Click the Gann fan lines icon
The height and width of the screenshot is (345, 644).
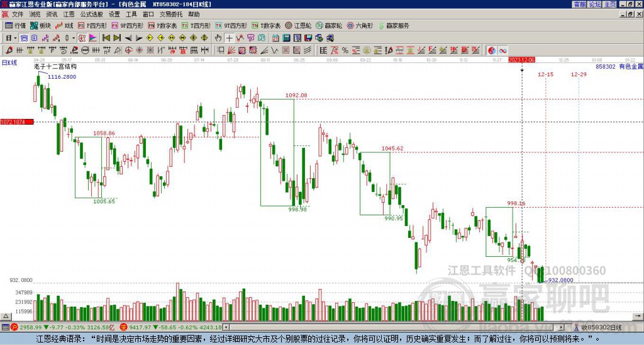tap(231, 50)
